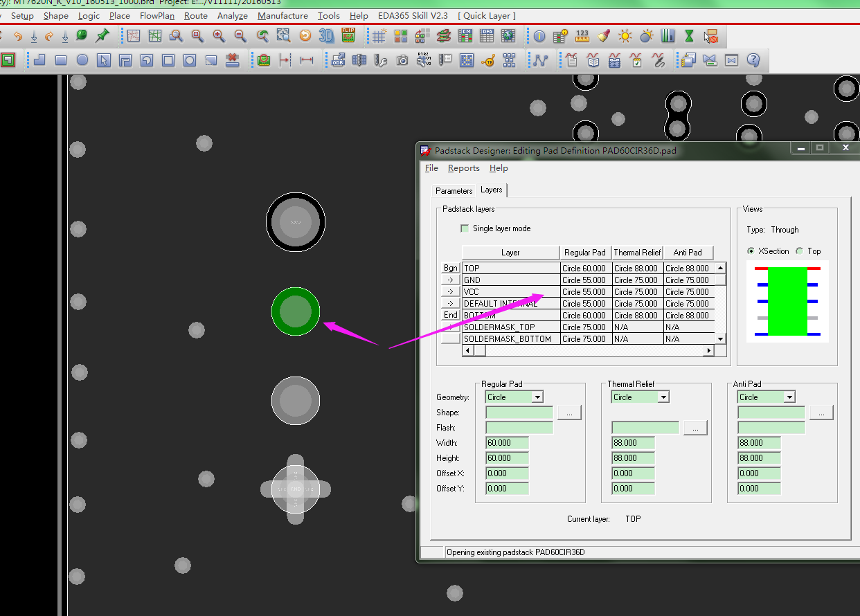Click the Regular Pad Width input field
This screenshot has width=860, height=616.
507,443
